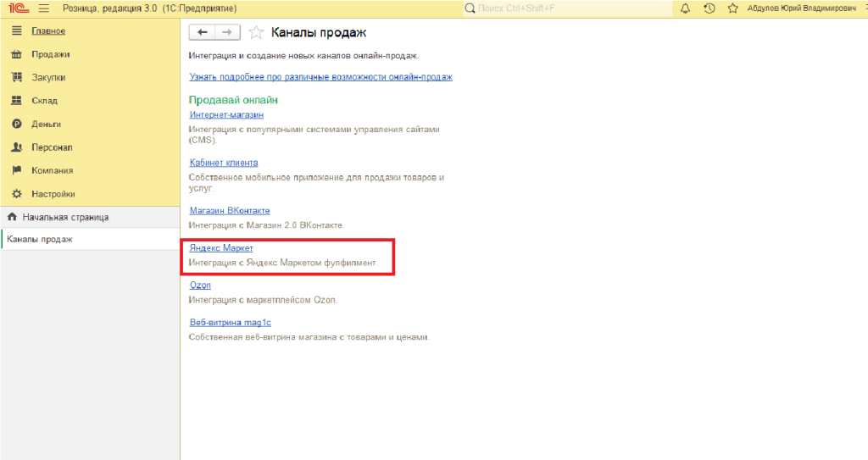Open Настройки section
The image size is (868, 460).
[x=53, y=194]
